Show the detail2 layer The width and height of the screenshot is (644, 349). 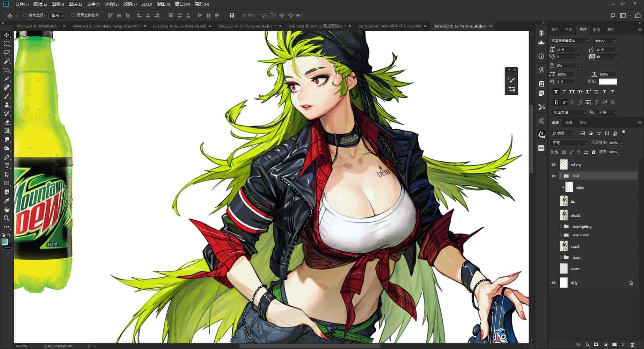click(553, 215)
